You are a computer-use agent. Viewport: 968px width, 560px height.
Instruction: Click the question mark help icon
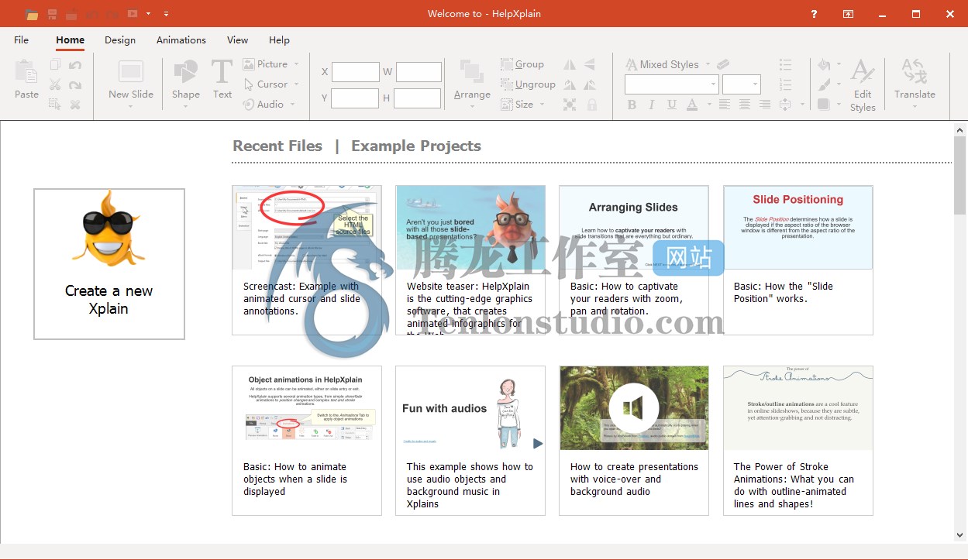point(814,14)
